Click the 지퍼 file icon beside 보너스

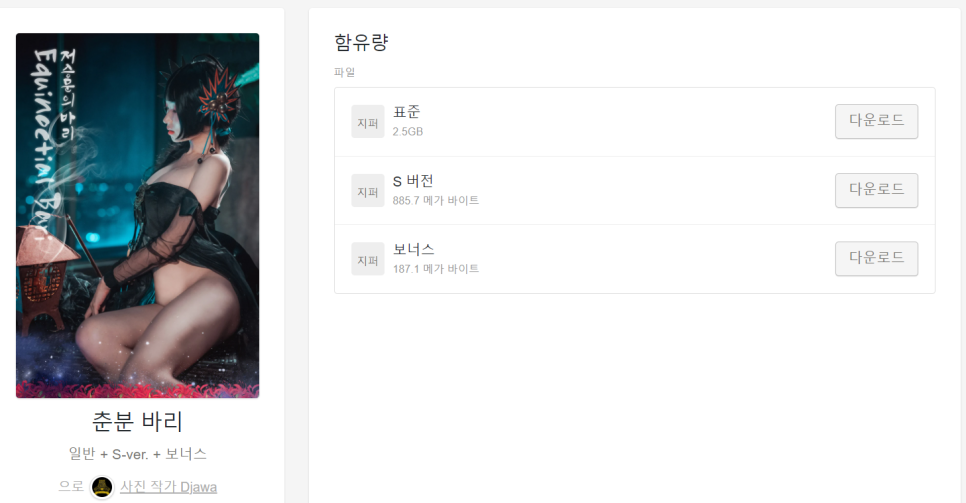click(x=368, y=259)
